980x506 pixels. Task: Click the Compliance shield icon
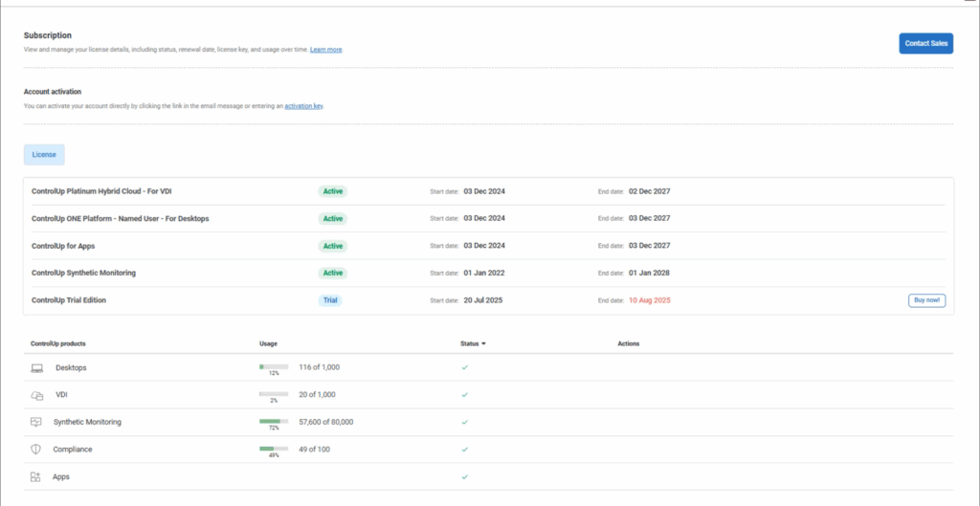click(35, 450)
